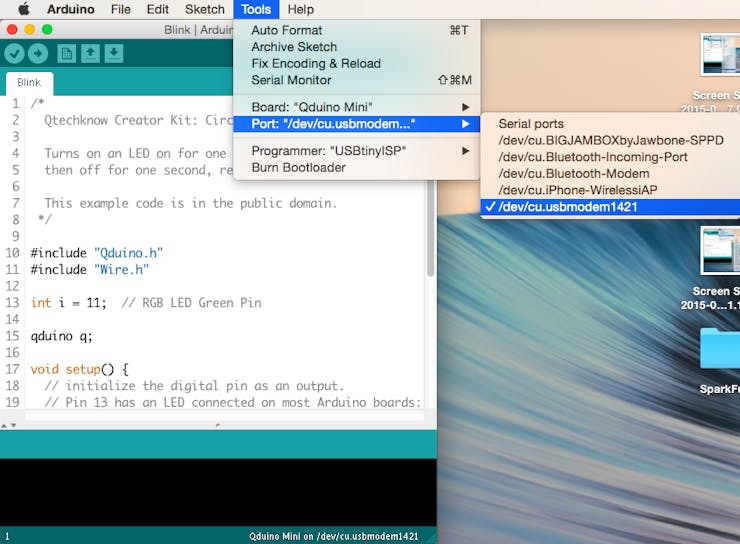Click Burn Bootloader
This screenshot has height=544, width=740.
coord(357,167)
